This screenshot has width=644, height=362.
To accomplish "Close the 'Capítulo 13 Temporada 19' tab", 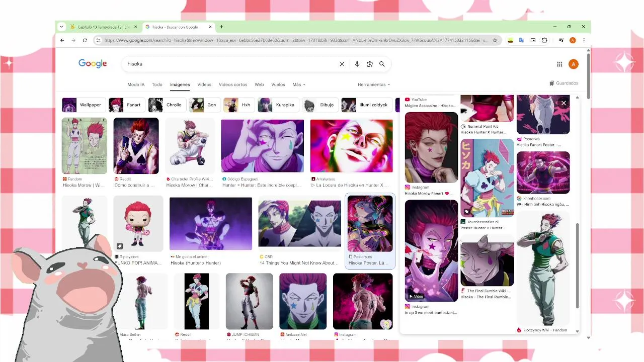I will click(x=136, y=27).
